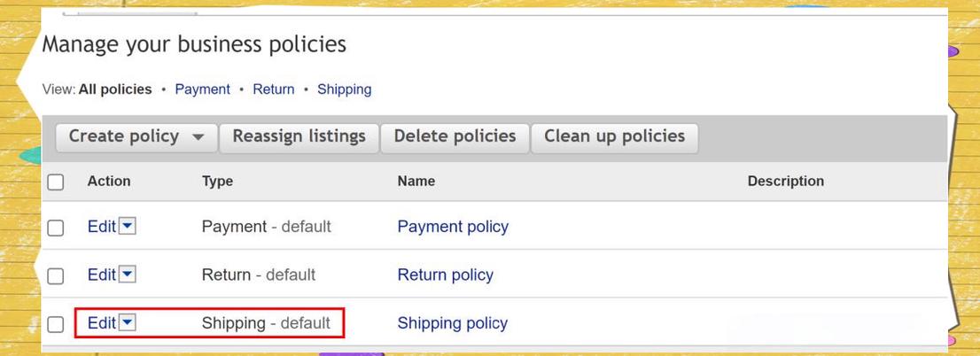The width and height of the screenshot is (980, 356).
Task: Click the Clean up policies button
Action: coord(614,137)
